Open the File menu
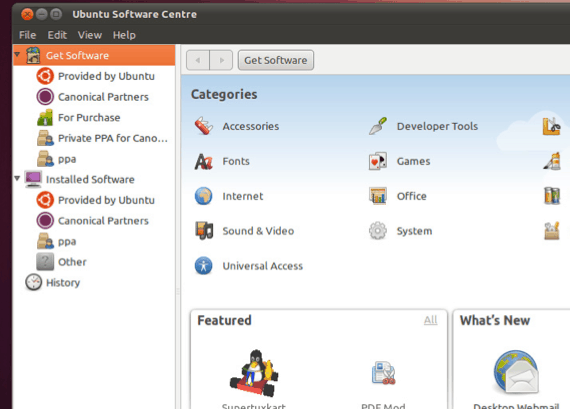The image size is (570, 409). pos(27,35)
